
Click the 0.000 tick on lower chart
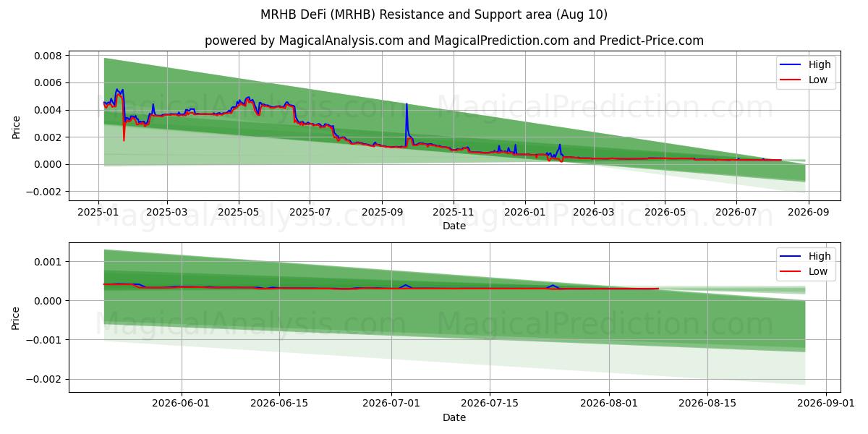(48, 300)
